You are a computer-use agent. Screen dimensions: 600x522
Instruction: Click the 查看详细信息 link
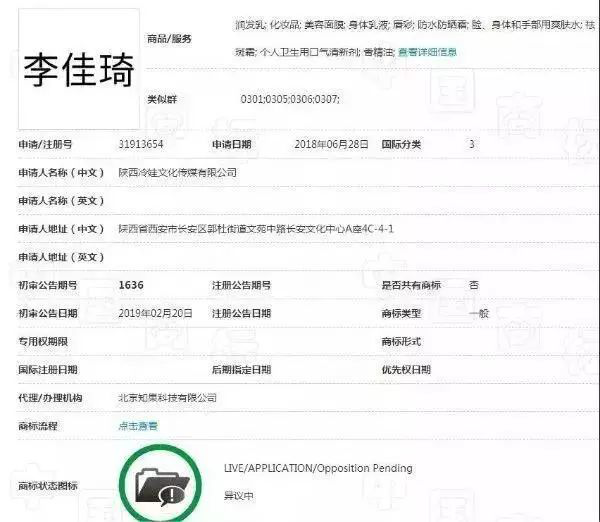[427, 52]
